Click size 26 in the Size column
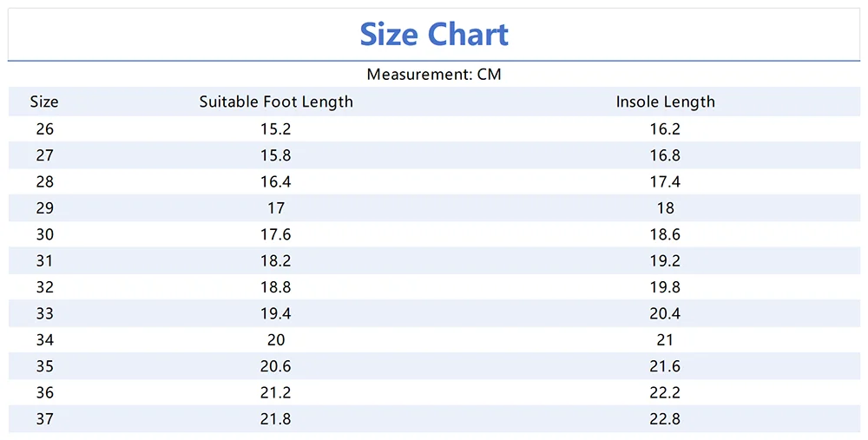 [x=44, y=129]
